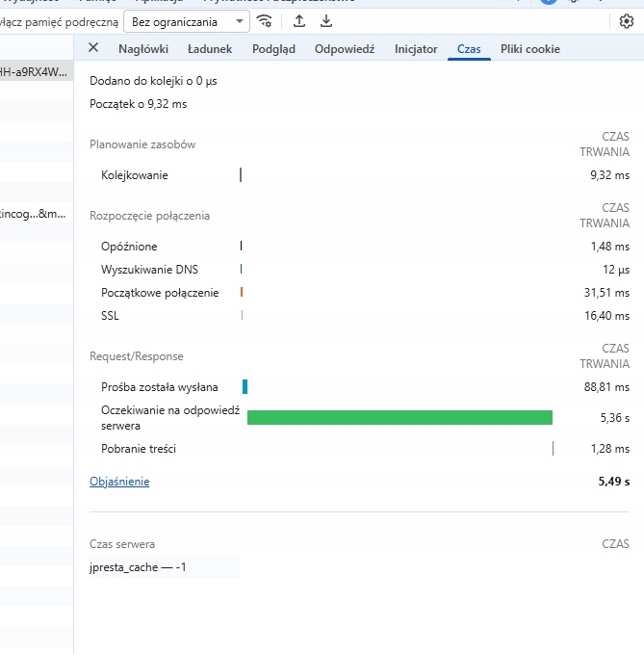This screenshot has height=654, width=644.
Task: Open the 'Bez ograniczania' throttling dropdown
Action: tap(186, 21)
